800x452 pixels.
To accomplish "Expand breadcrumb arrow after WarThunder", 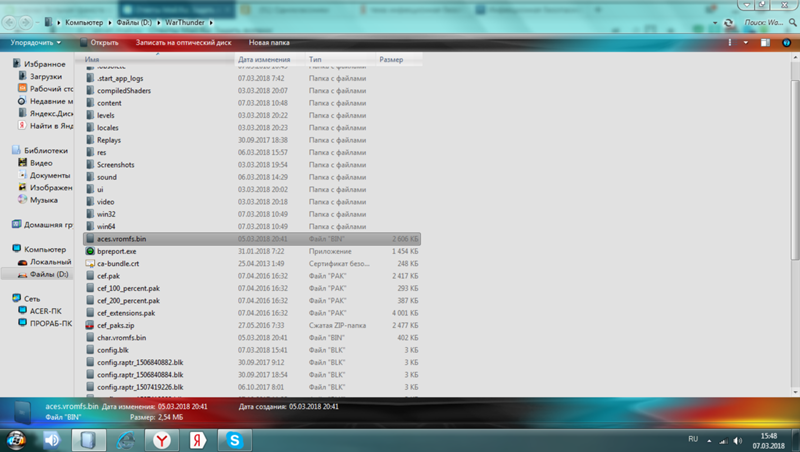I will (x=211, y=22).
